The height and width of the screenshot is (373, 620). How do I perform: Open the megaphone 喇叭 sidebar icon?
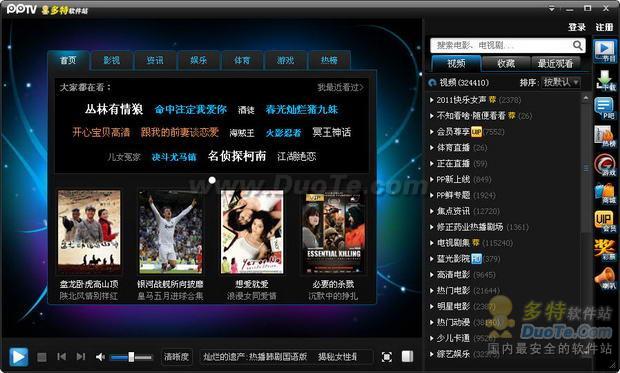coord(605,278)
